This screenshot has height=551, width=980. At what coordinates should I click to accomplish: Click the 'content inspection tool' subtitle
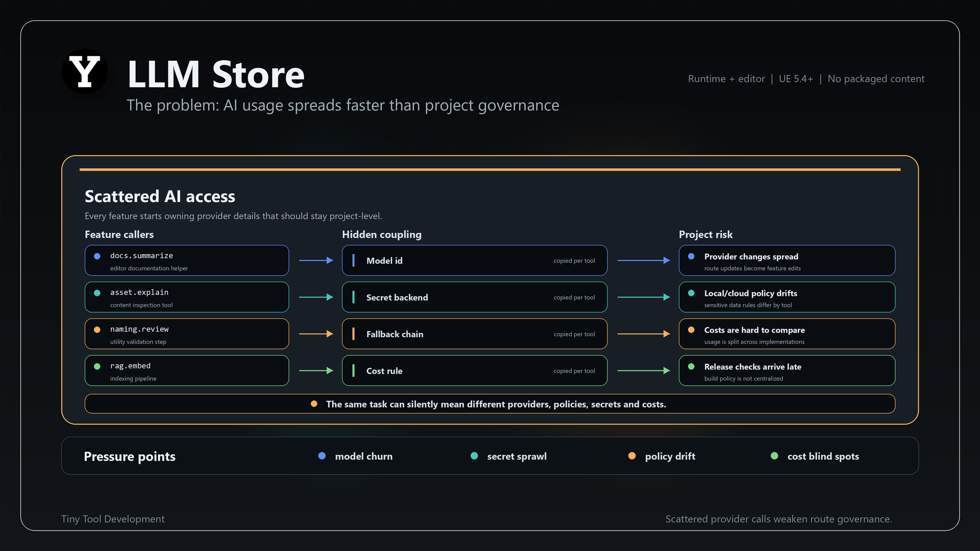(141, 305)
